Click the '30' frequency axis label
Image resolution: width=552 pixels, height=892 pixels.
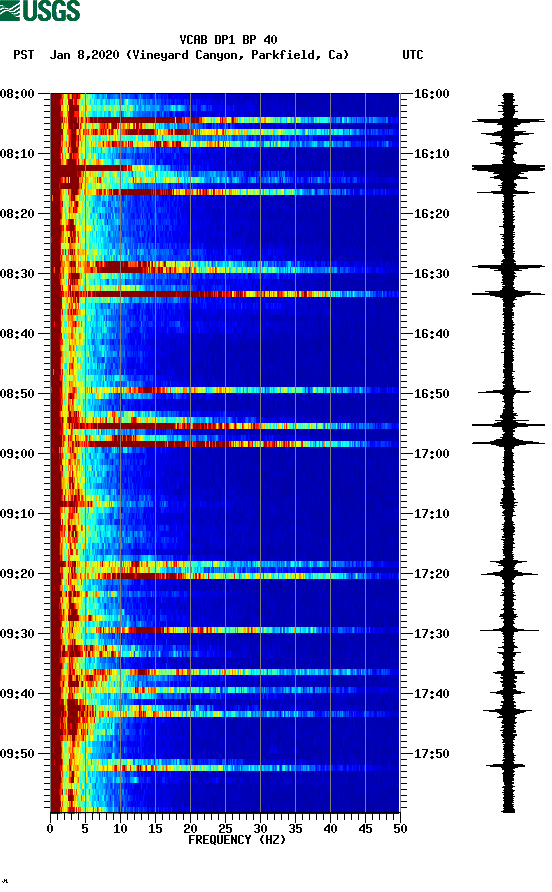260,829
